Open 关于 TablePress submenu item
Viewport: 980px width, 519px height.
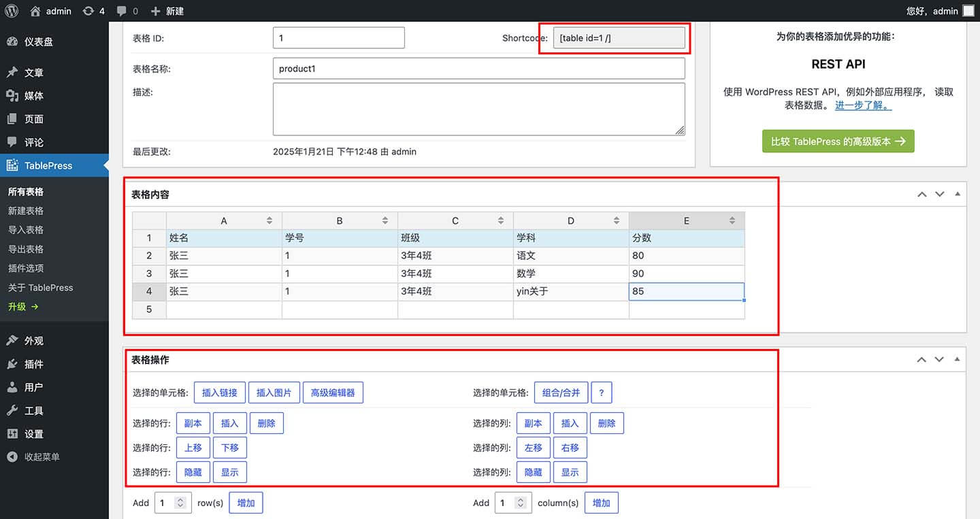[41, 288]
